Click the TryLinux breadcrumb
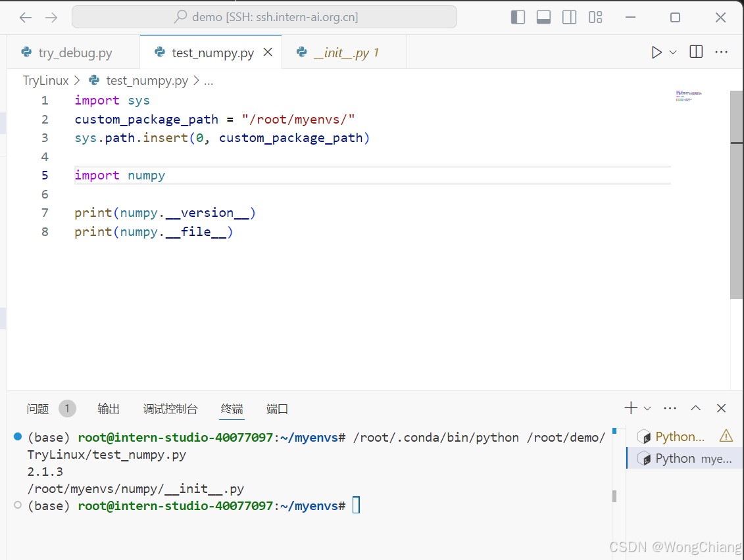 [45, 81]
